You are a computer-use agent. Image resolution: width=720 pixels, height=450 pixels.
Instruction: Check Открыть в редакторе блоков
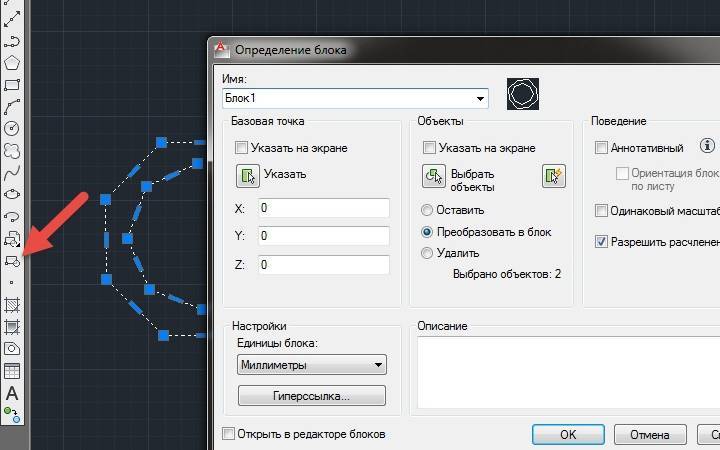228,433
